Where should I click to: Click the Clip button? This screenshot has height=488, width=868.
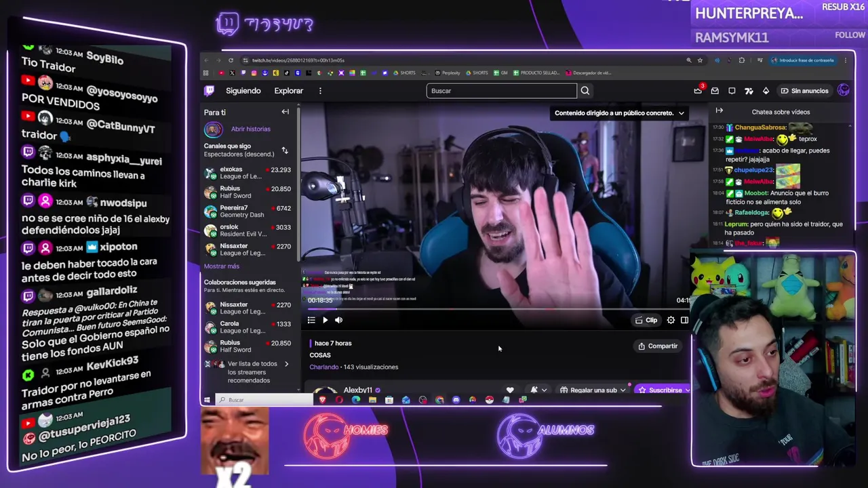coord(646,320)
